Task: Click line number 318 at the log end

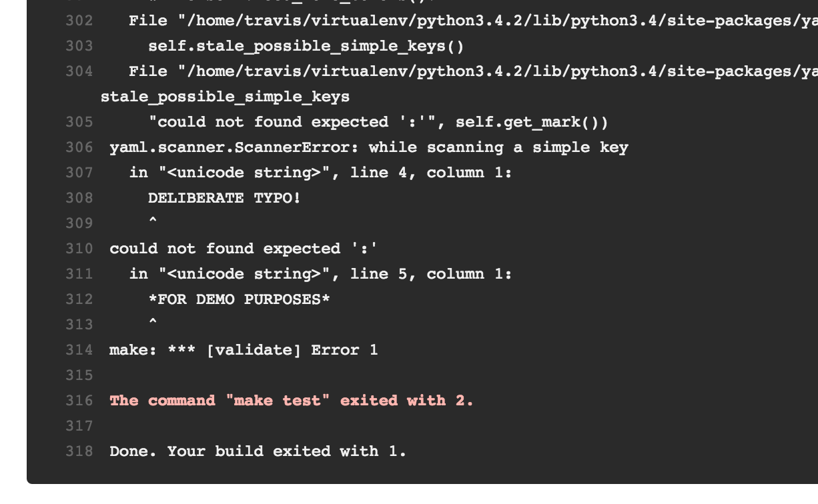Action: pyautogui.click(x=79, y=452)
